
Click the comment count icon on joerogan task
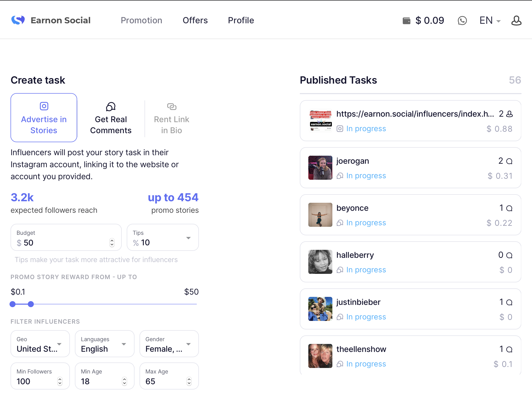click(509, 161)
